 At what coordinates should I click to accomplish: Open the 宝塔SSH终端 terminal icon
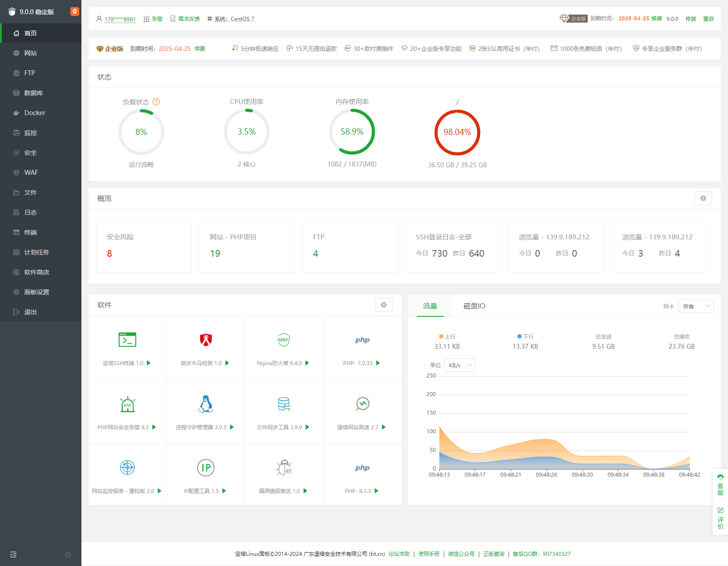click(127, 340)
